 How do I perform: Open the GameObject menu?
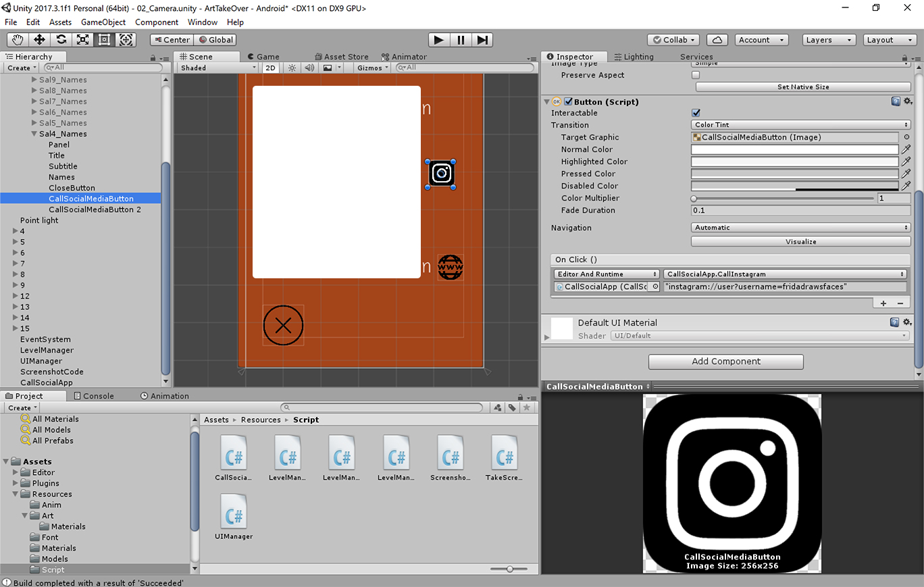[x=103, y=22]
